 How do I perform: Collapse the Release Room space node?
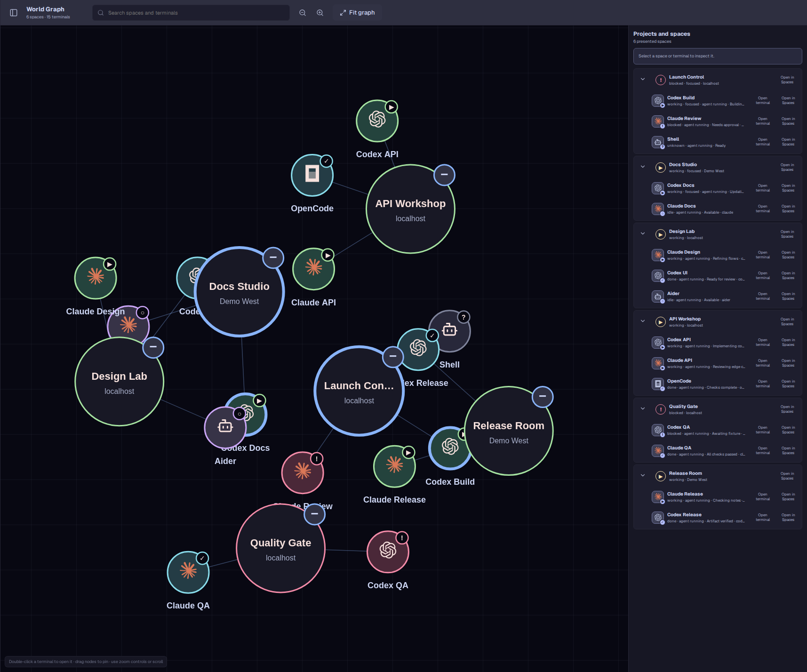[x=543, y=397]
